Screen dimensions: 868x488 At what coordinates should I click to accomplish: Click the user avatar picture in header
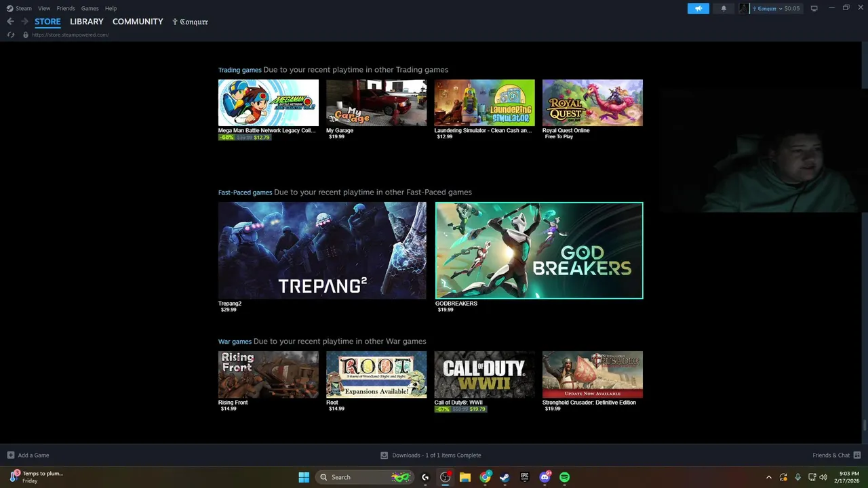pyautogui.click(x=744, y=8)
